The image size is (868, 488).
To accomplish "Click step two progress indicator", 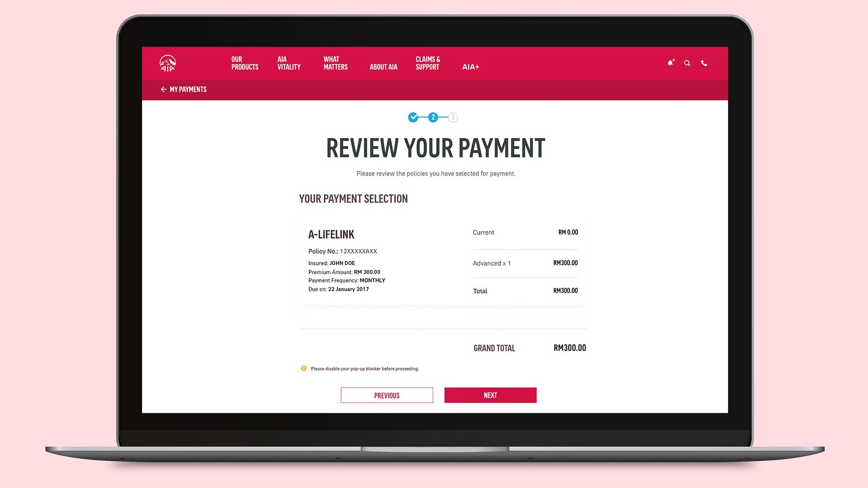I will [x=434, y=117].
